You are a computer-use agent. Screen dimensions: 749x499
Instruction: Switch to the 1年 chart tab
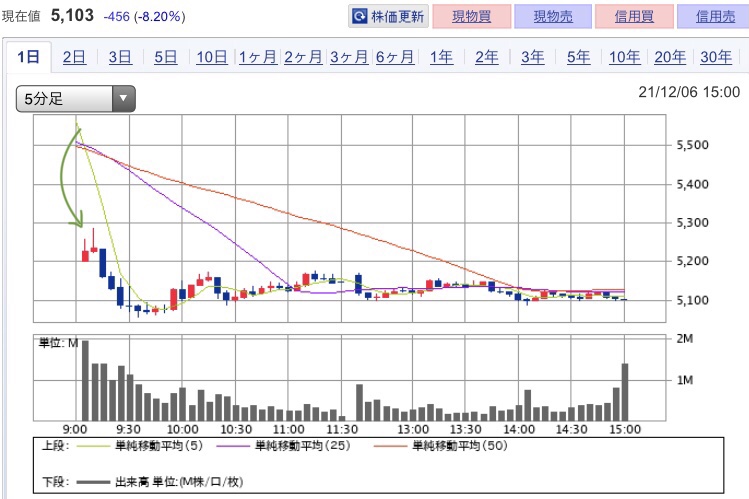click(441, 57)
